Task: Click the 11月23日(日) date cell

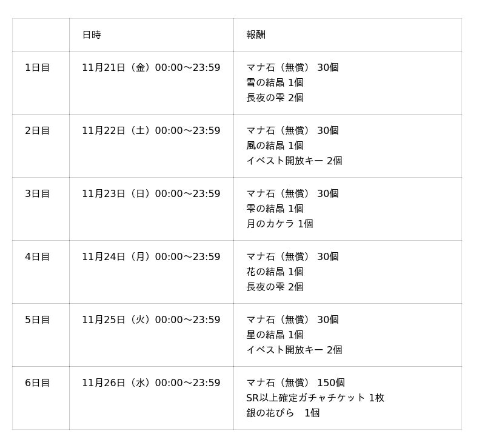Action: 151,194
